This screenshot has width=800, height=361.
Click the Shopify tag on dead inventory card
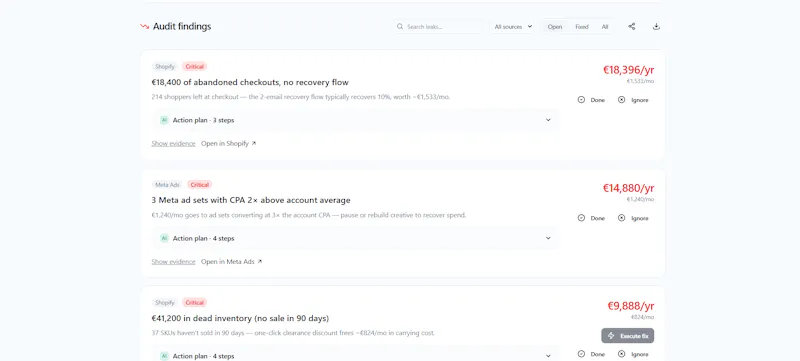pos(165,302)
